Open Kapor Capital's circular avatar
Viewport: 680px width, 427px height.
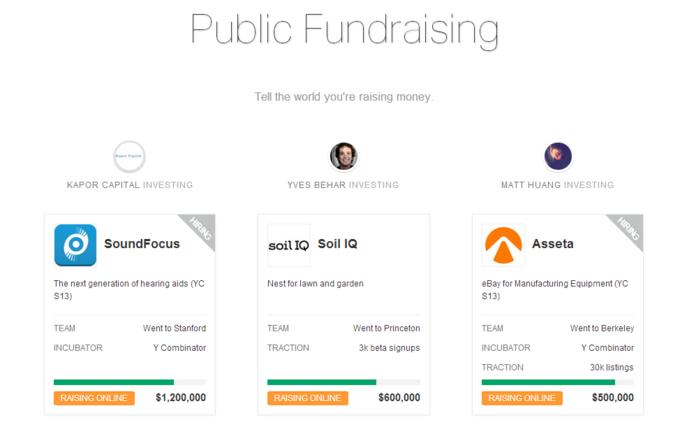click(x=129, y=156)
